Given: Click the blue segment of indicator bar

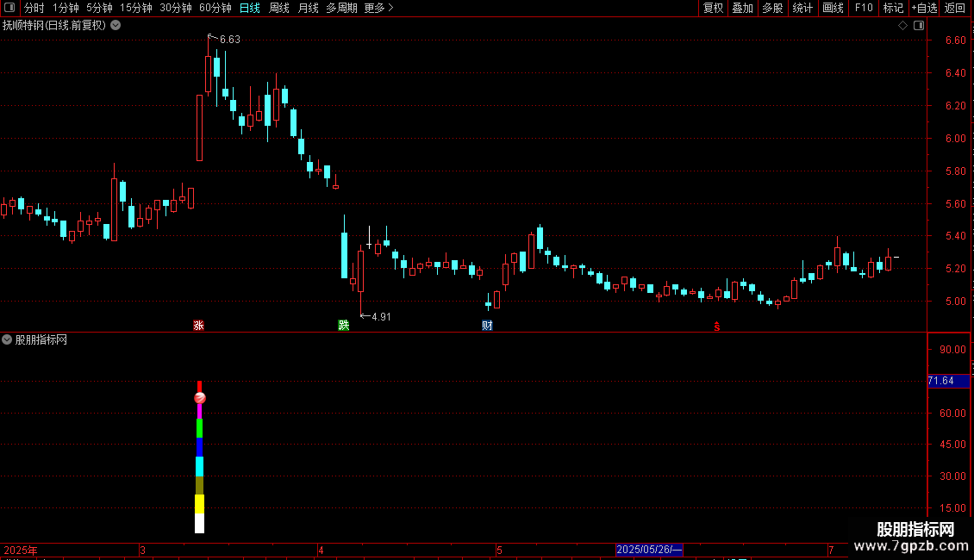Looking at the screenshot, I should [x=199, y=447].
